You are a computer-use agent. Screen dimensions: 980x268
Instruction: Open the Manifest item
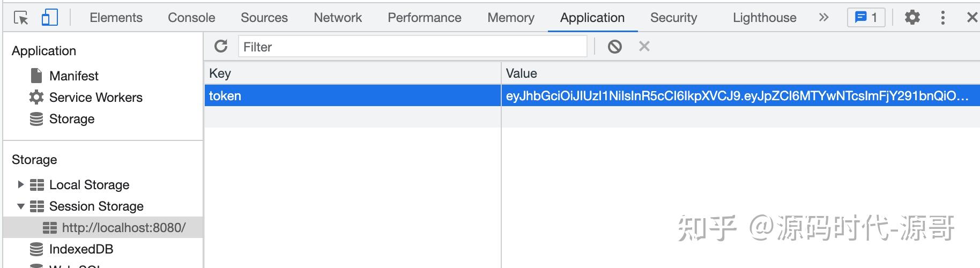(73, 76)
